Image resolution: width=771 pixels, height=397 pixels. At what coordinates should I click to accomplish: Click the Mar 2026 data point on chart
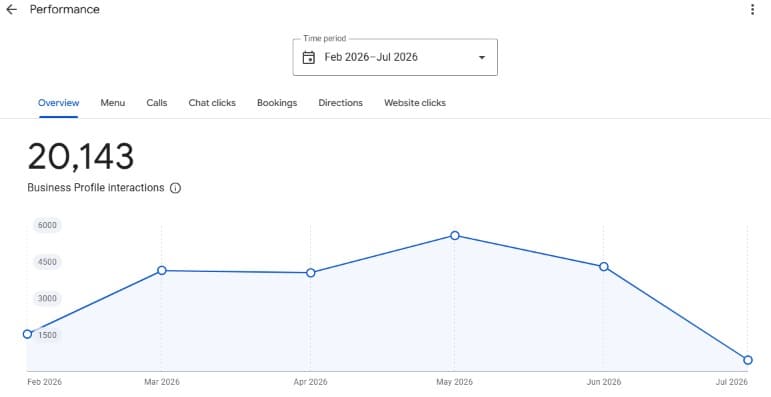tap(162, 270)
